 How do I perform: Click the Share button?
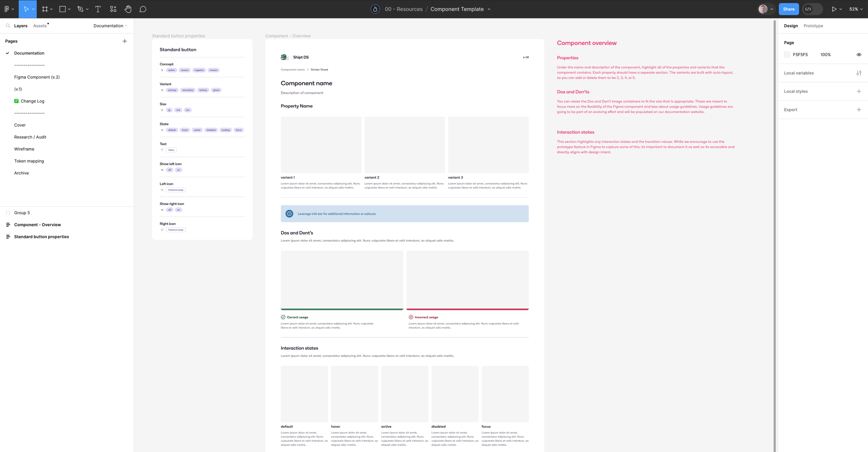pos(788,9)
